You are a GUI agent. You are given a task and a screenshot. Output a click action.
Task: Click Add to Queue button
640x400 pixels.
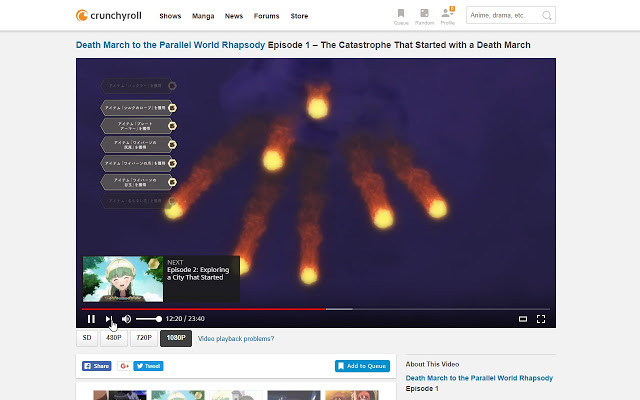(362, 366)
